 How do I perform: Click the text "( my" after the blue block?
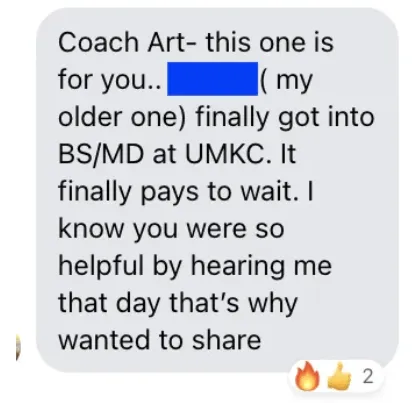coord(286,81)
